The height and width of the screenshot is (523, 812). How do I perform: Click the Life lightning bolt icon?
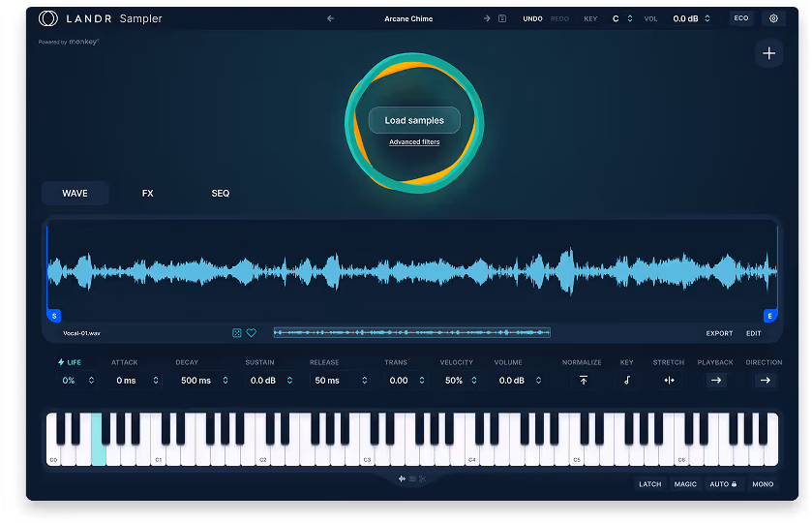(x=61, y=362)
